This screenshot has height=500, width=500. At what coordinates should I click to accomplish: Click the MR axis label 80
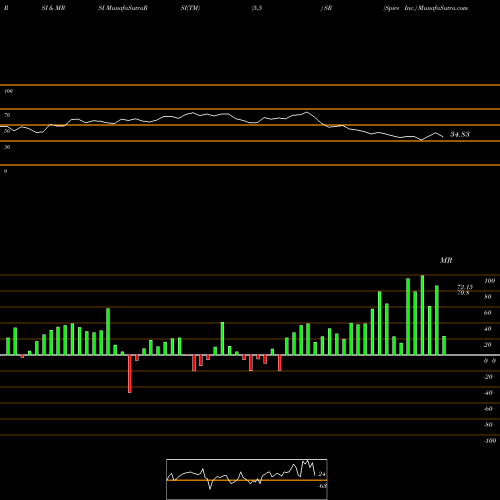(x=488, y=297)
